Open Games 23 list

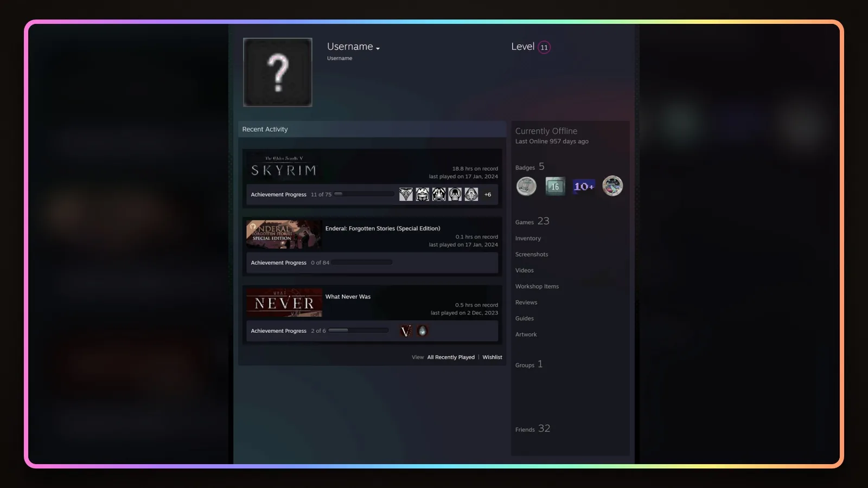(532, 221)
